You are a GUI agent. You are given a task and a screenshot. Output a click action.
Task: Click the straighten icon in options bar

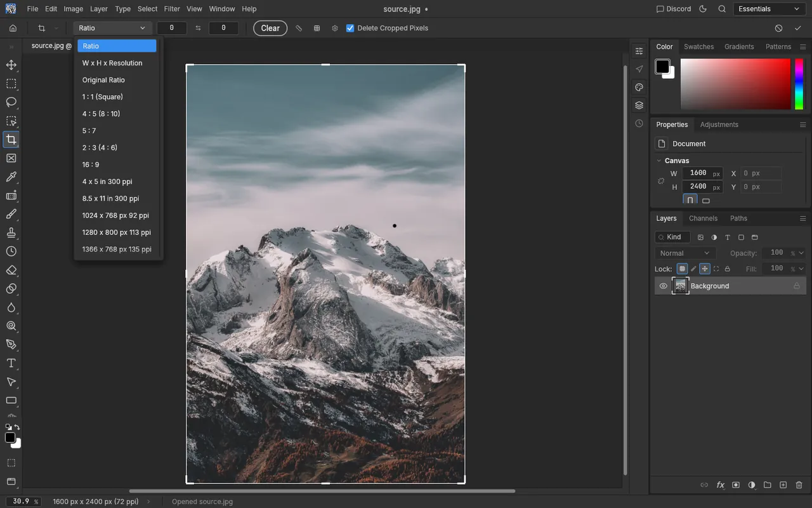pyautogui.click(x=299, y=29)
